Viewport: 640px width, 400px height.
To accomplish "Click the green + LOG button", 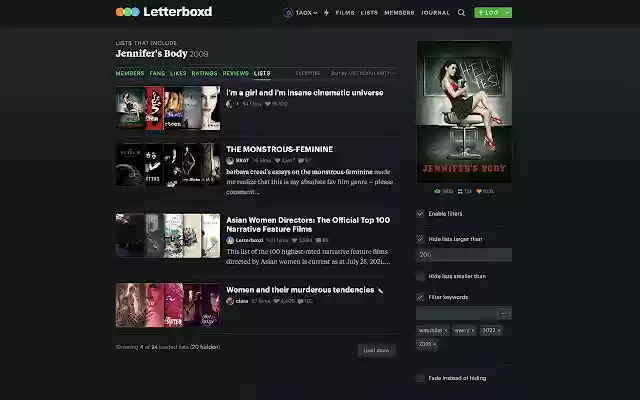I will (489, 13).
